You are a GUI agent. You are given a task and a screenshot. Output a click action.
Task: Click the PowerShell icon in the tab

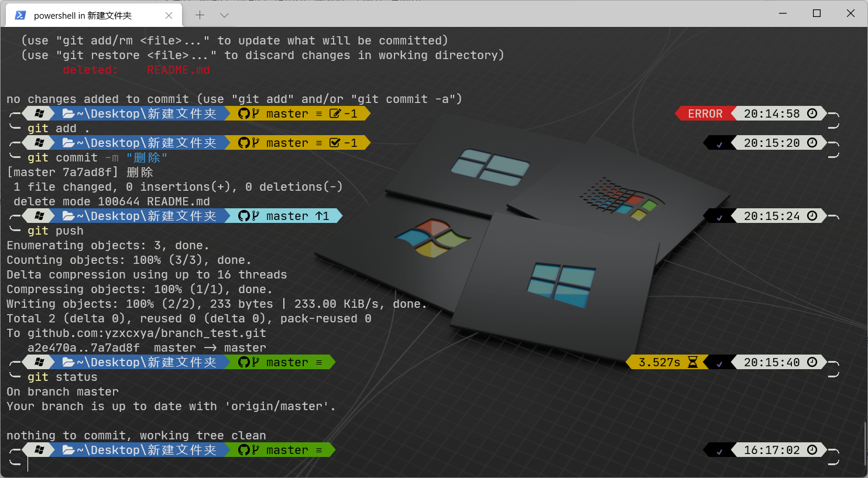[20, 15]
